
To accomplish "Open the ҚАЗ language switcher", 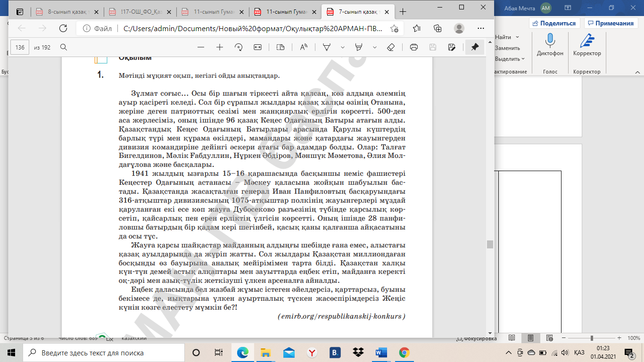I will (x=579, y=353).
